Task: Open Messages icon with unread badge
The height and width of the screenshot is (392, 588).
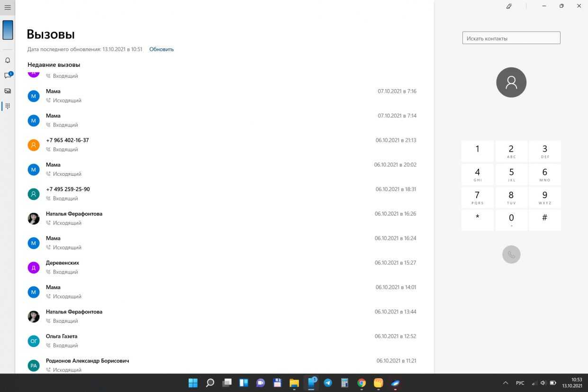Action: (8, 76)
